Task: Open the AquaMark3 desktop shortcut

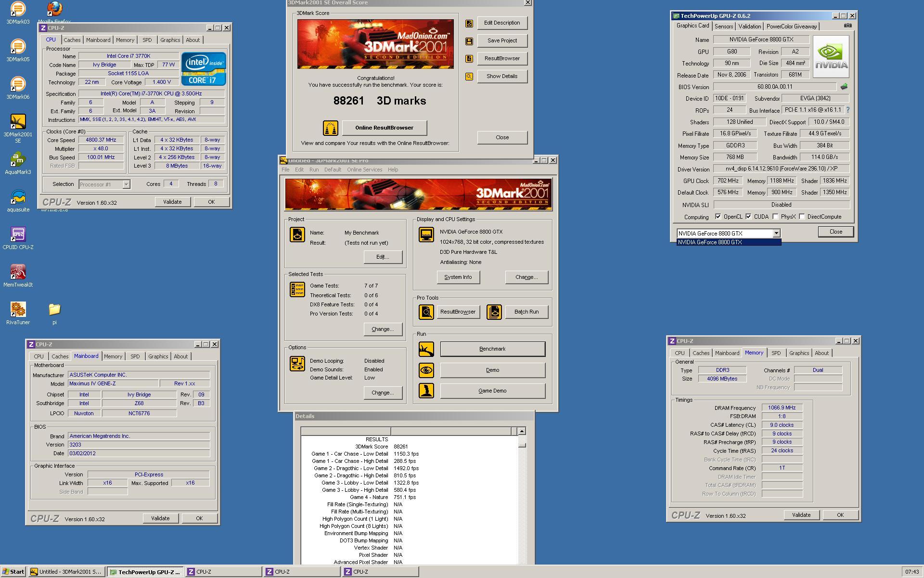Action: point(18,163)
